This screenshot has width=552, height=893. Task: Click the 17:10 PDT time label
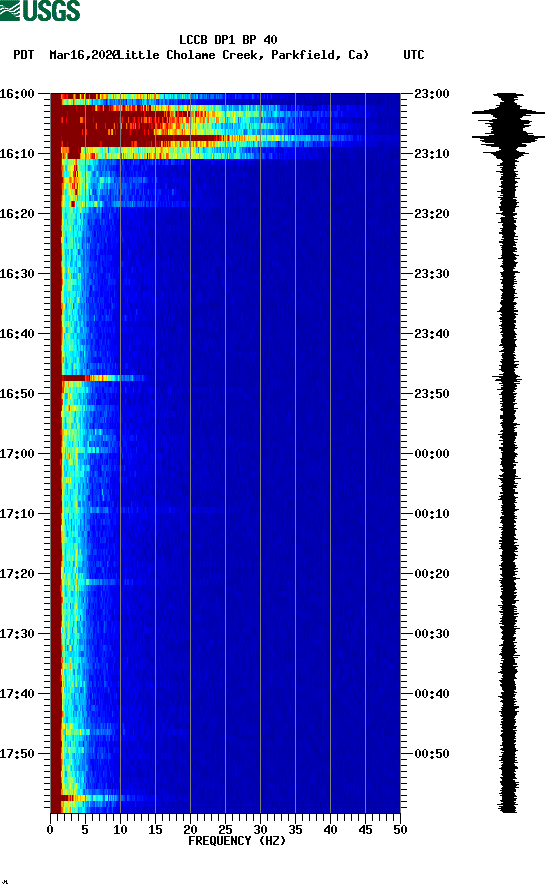pyautogui.click(x=17, y=514)
